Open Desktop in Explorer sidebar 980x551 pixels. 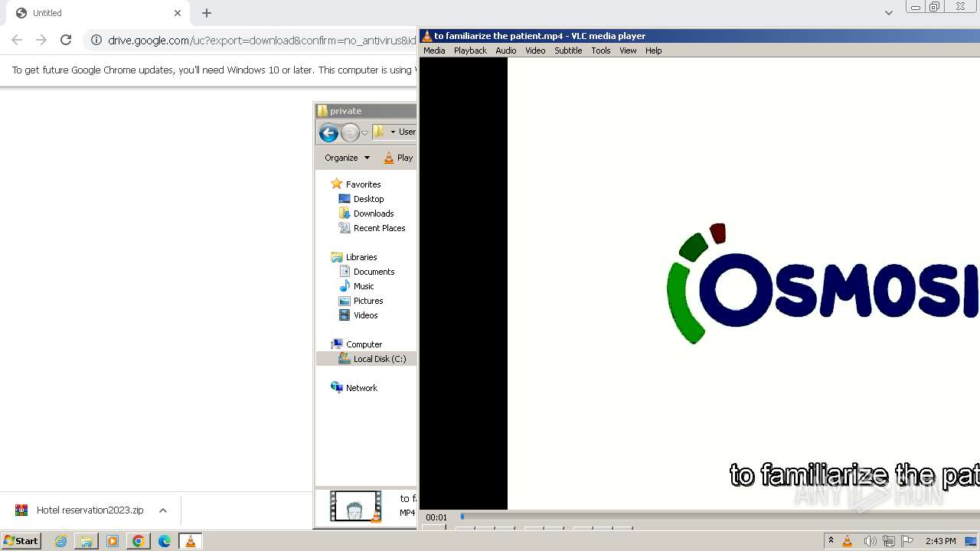368,199
